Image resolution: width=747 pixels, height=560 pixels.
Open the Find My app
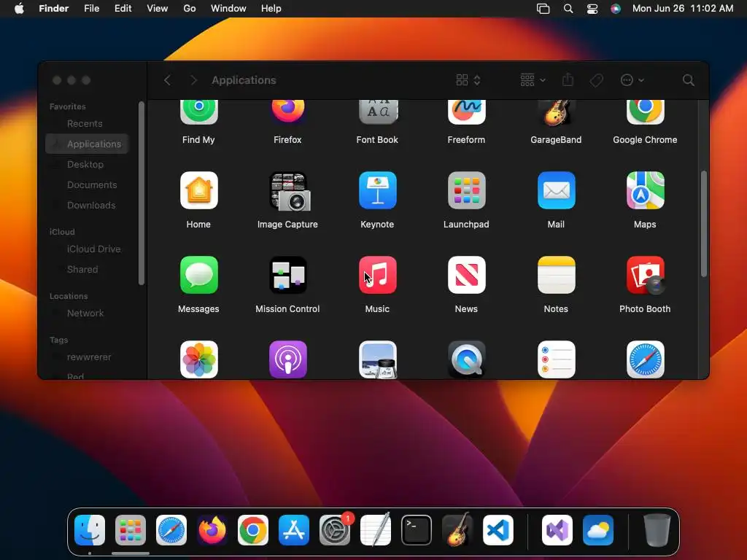(198, 112)
